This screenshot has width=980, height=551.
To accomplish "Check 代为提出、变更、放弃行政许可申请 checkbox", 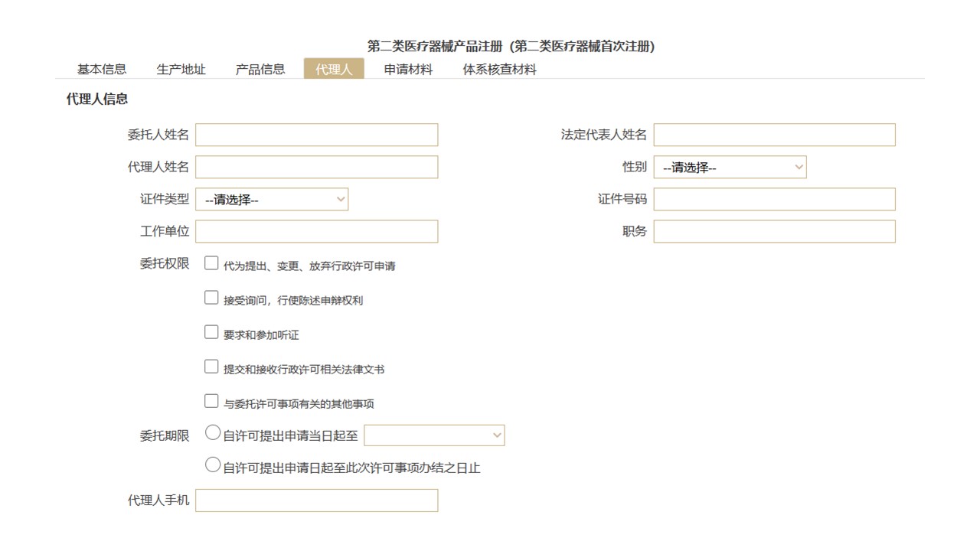I will click(211, 264).
